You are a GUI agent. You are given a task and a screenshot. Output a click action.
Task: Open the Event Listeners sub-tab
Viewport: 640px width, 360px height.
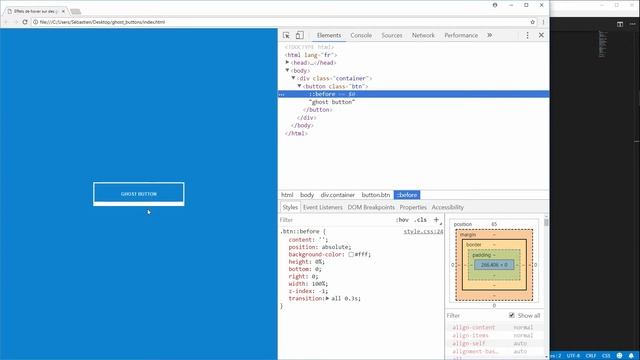point(322,207)
